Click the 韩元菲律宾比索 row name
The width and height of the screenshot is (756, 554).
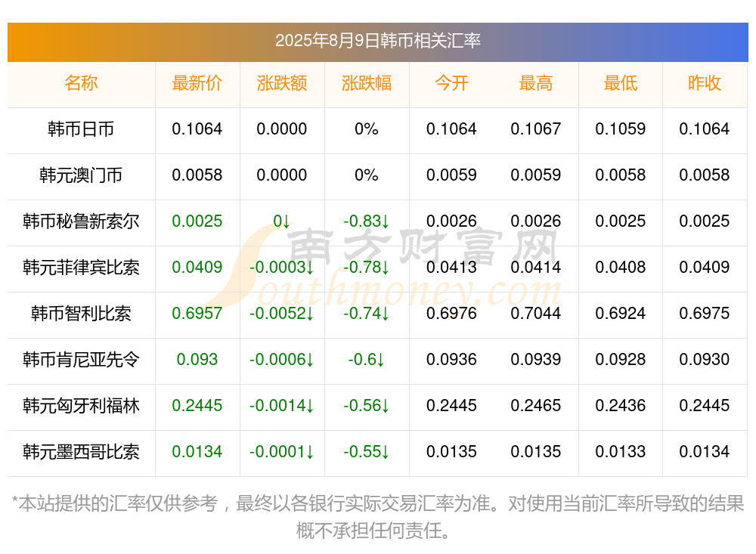coord(81,267)
